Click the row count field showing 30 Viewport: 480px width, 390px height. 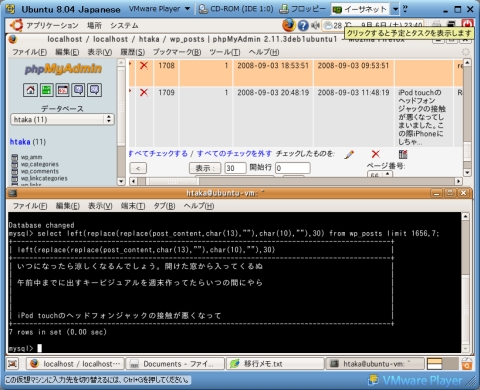pyautogui.click(x=235, y=168)
